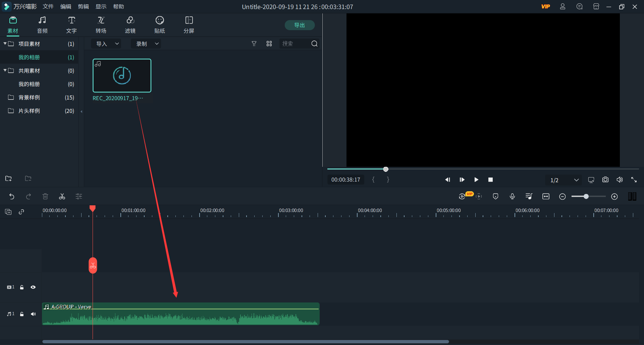Click the delete trash icon

[45, 197]
